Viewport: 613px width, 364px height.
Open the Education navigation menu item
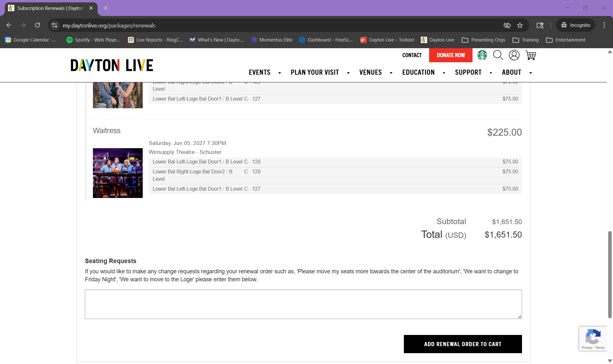(x=418, y=72)
